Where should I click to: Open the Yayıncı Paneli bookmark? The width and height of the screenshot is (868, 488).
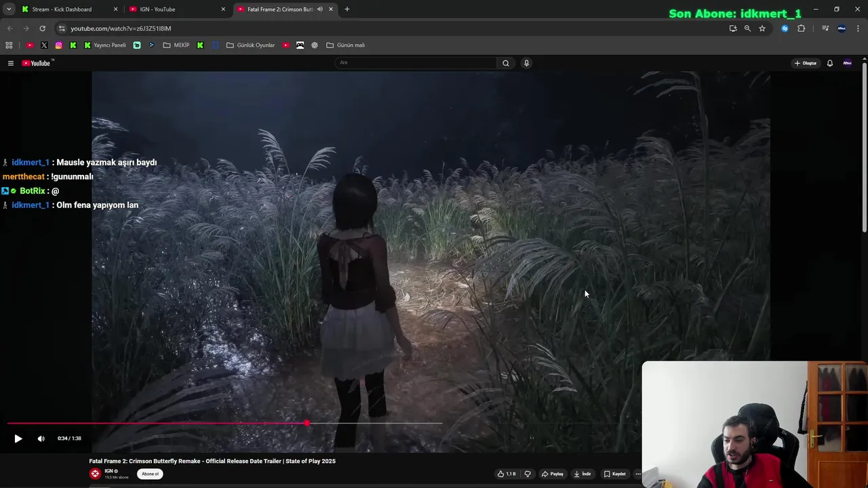[105, 45]
